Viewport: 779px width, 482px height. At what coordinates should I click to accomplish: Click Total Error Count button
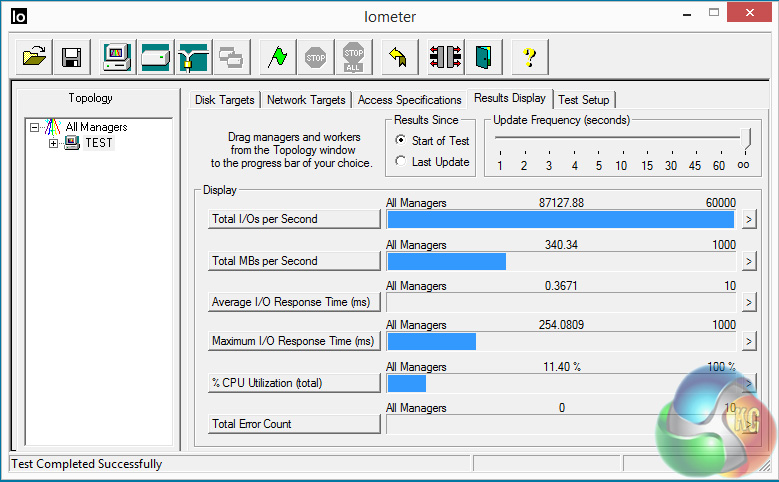pos(294,424)
